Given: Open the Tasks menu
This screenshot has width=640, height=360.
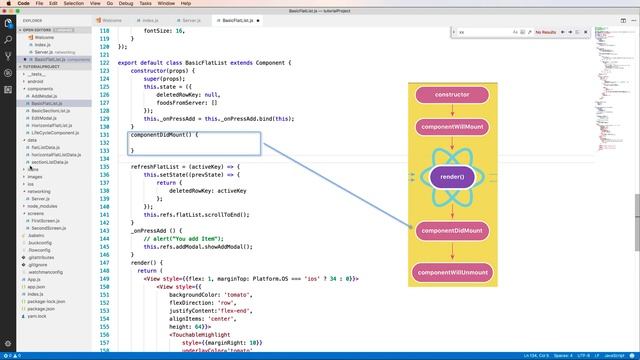Looking at the screenshot, I should (x=145, y=3).
